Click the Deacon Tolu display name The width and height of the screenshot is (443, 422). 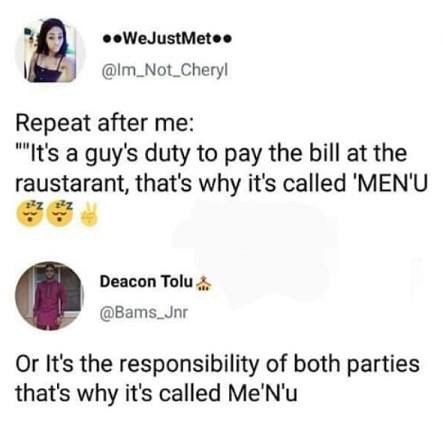(146, 282)
